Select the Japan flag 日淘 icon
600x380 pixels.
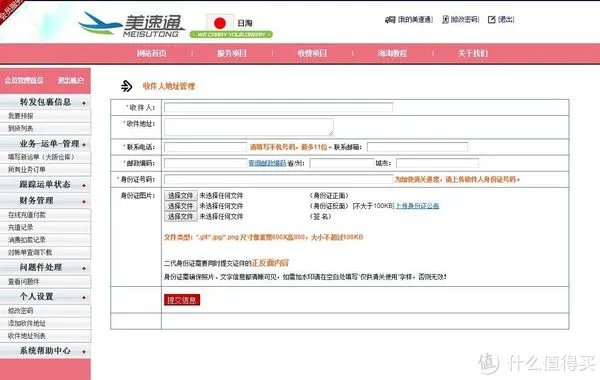[x=220, y=23]
